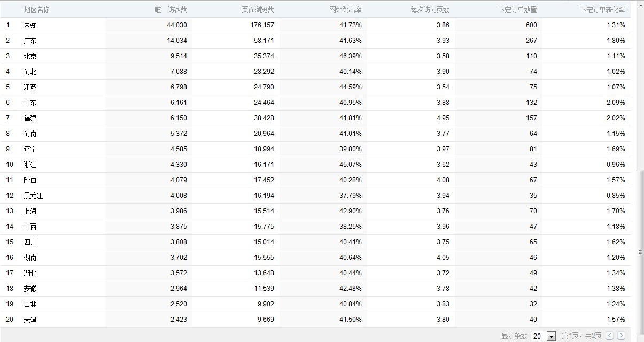Sort by 网站跳出率 column header
The width and height of the screenshot is (644, 342).
pyautogui.click(x=345, y=10)
